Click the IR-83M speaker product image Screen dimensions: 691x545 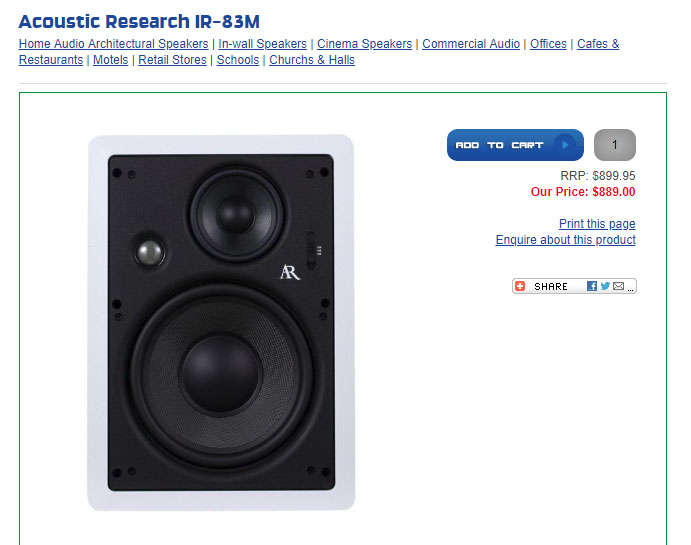pyautogui.click(x=221, y=322)
